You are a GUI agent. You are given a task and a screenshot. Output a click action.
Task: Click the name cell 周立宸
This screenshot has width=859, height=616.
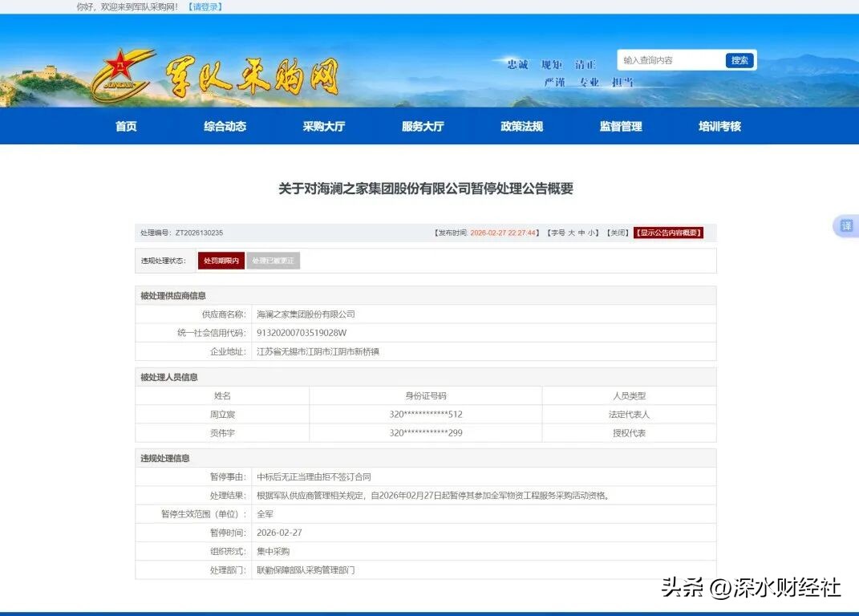(x=222, y=415)
